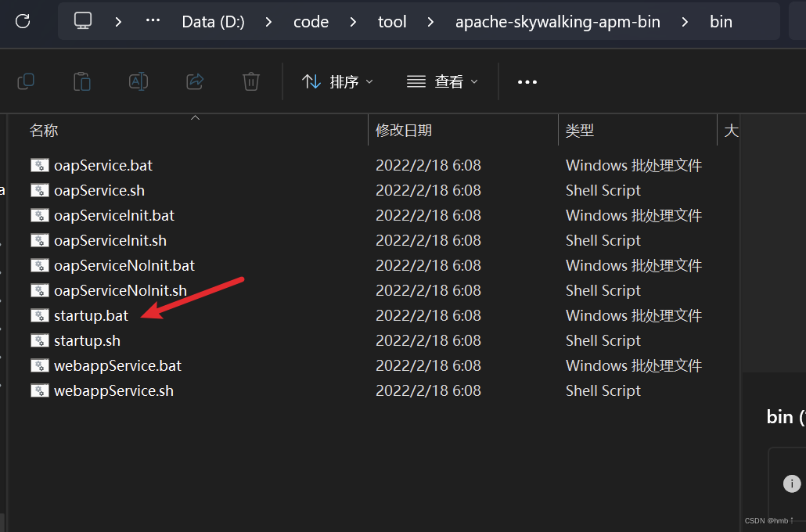Screen dimensions: 806x532
Task: Click the Delete trash can icon
Action: [251, 81]
